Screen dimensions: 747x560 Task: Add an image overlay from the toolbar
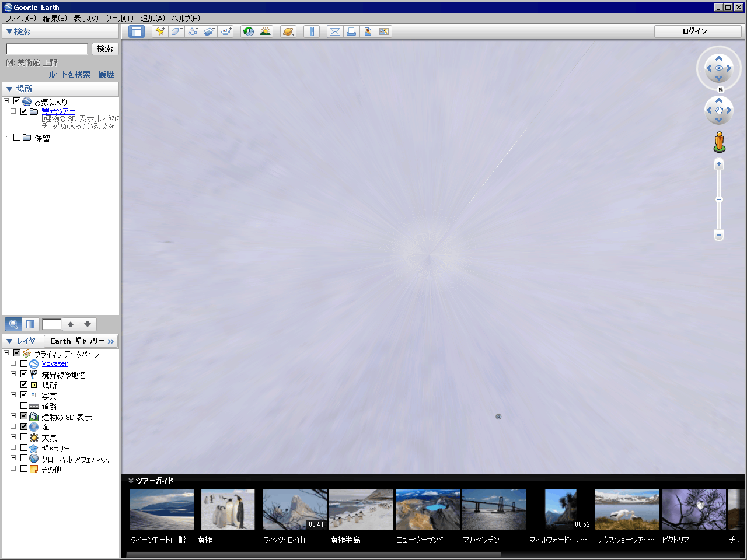(x=209, y=32)
